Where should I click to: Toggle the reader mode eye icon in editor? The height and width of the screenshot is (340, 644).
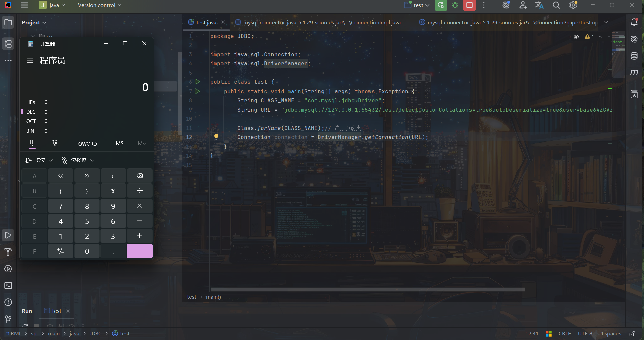576,37
